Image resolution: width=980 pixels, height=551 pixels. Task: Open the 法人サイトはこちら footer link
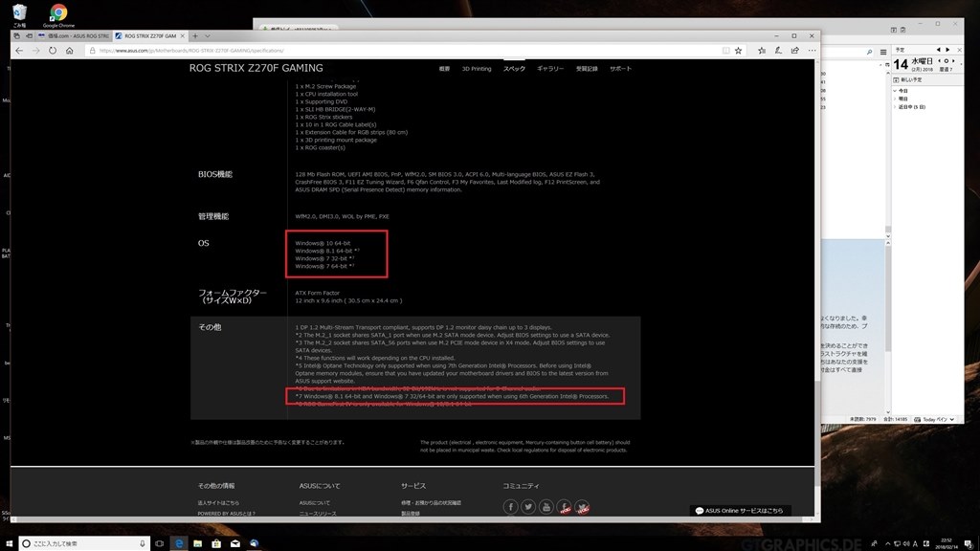218,503
